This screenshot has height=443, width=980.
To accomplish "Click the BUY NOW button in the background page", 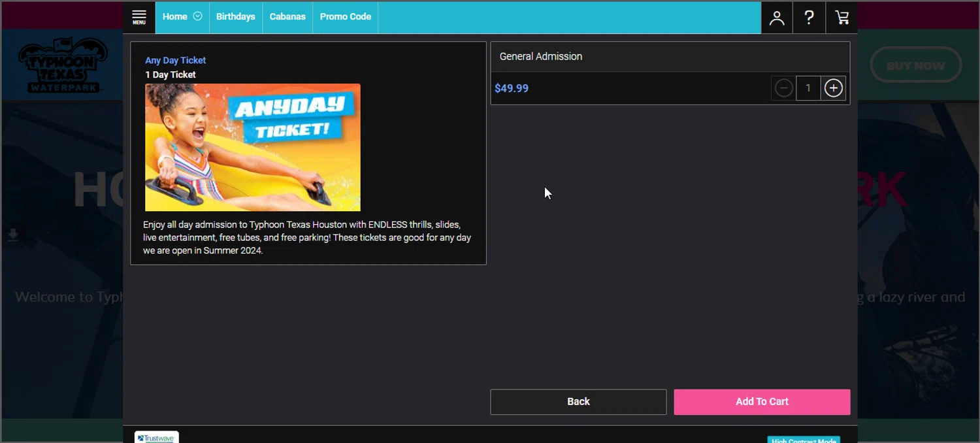I will 916,65.
